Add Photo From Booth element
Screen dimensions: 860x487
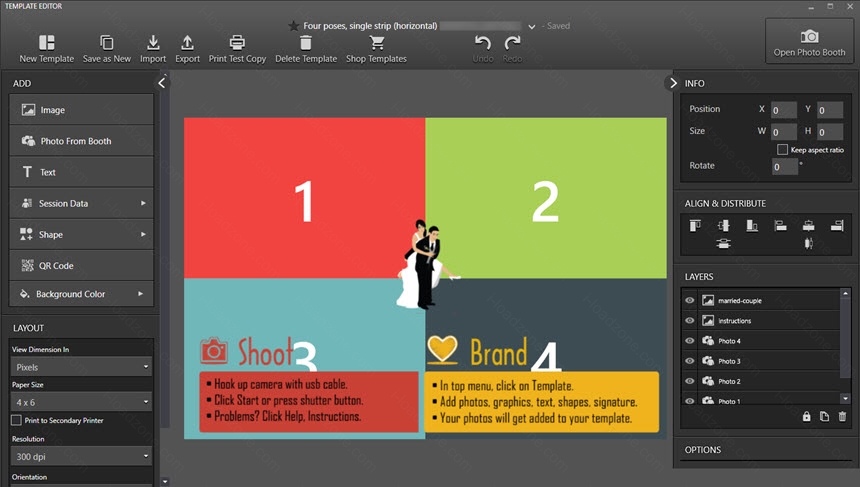[x=81, y=141]
